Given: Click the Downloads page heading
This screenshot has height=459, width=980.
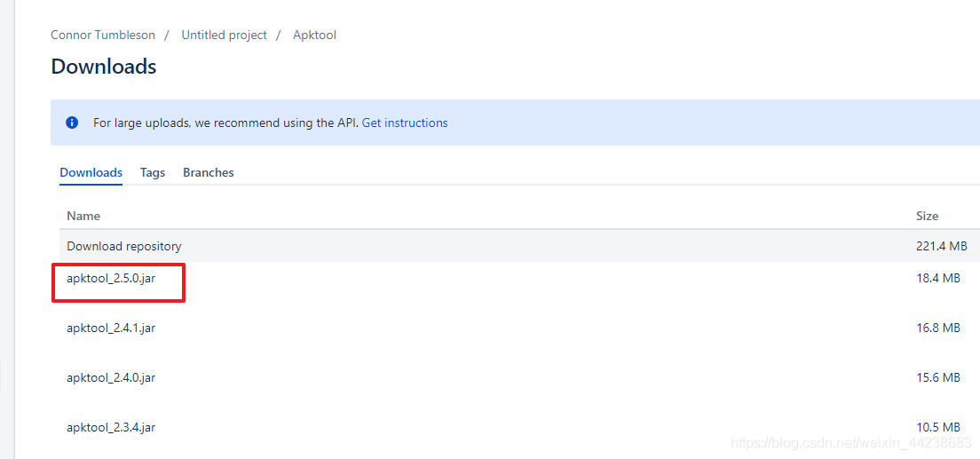Looking at the screenshot, I should (103, 67).
